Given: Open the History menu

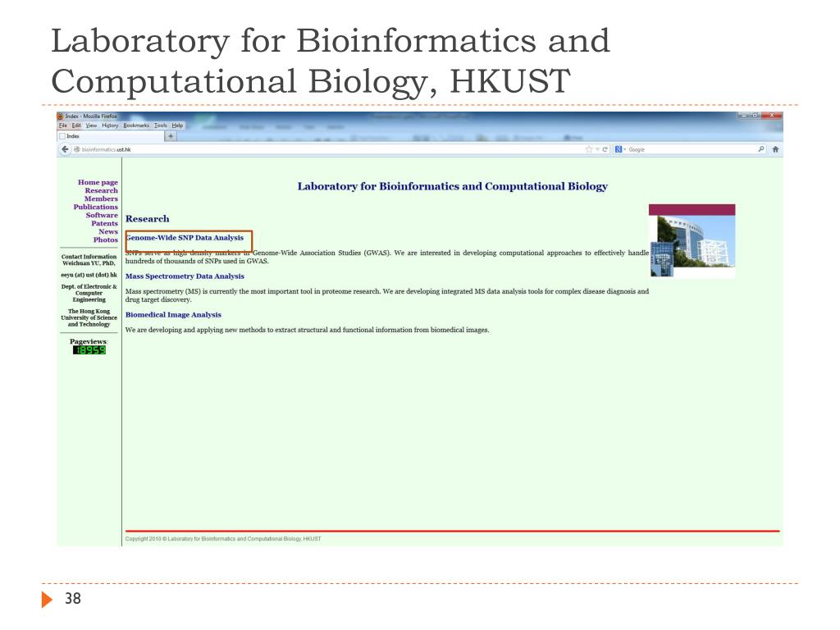Looking at the screenshot, I should point(110,126).
